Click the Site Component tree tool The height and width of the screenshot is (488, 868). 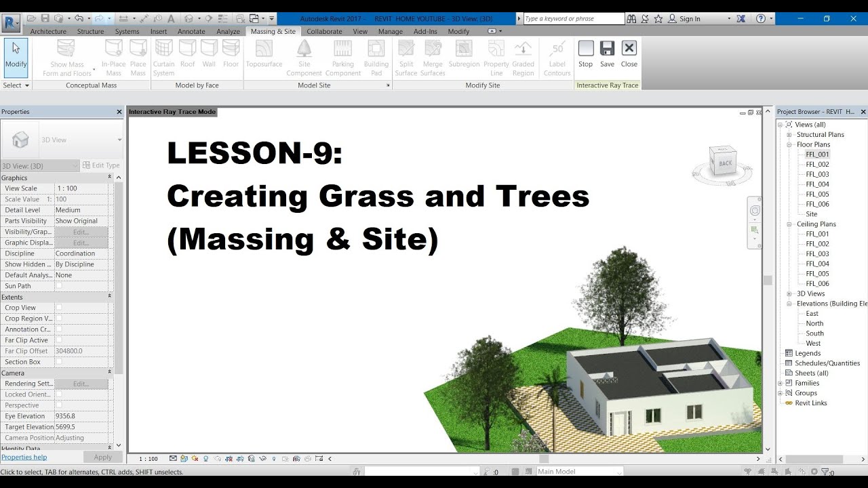coord(304,58)
